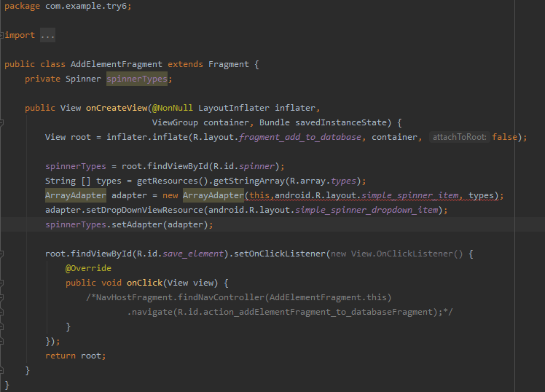Screen dimensions: 545x392
Task: Click the setOnClickListener method call
Action: [280, 254]
